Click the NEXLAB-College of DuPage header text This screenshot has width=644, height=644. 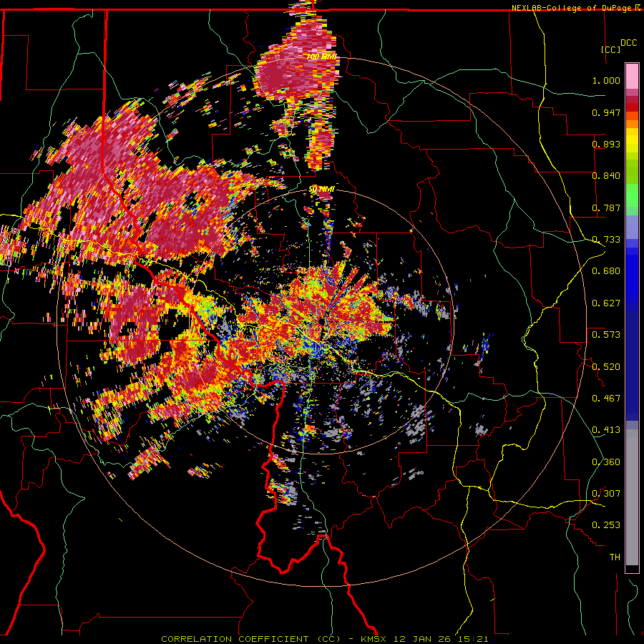pos(571,8)
